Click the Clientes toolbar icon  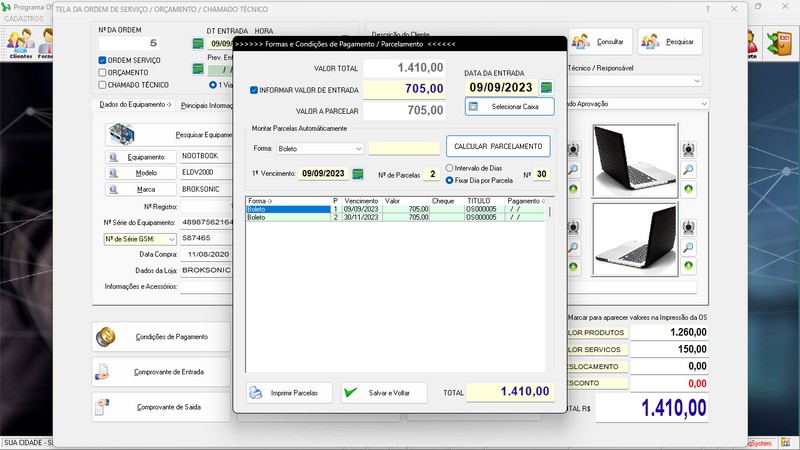point(19,43)
